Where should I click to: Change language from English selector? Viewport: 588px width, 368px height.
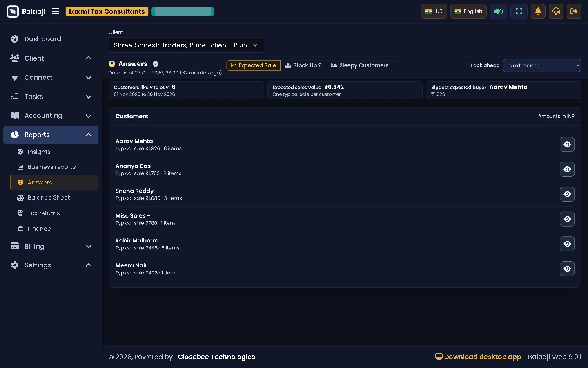[468, 11]
